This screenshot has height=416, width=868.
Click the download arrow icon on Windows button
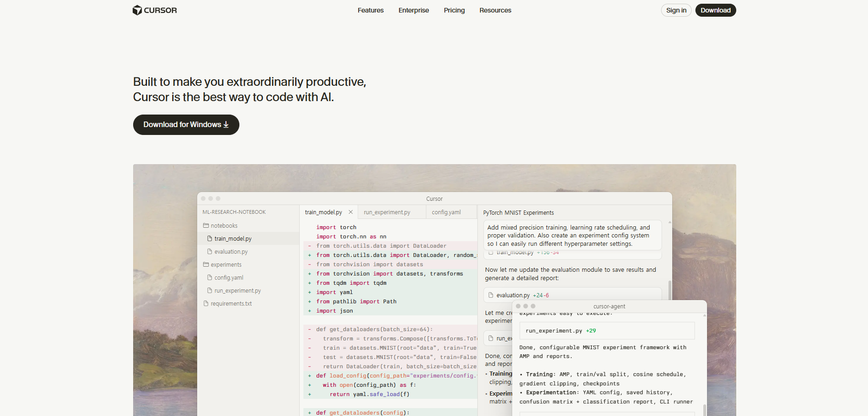click(x=226, y=125)
